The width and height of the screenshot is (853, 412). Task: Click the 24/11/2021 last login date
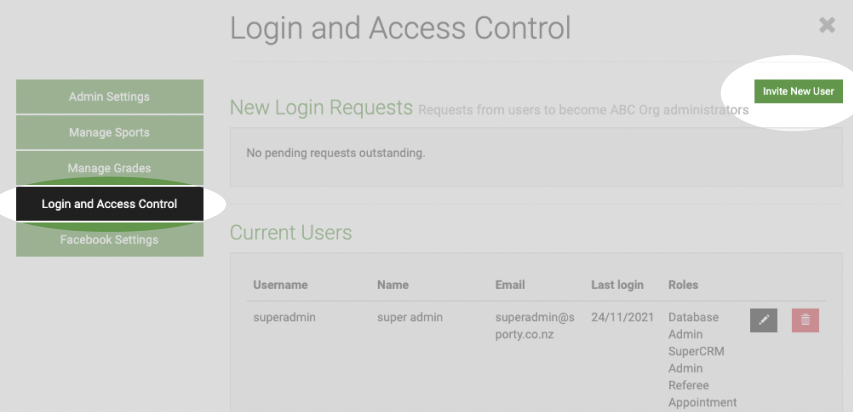622,317
